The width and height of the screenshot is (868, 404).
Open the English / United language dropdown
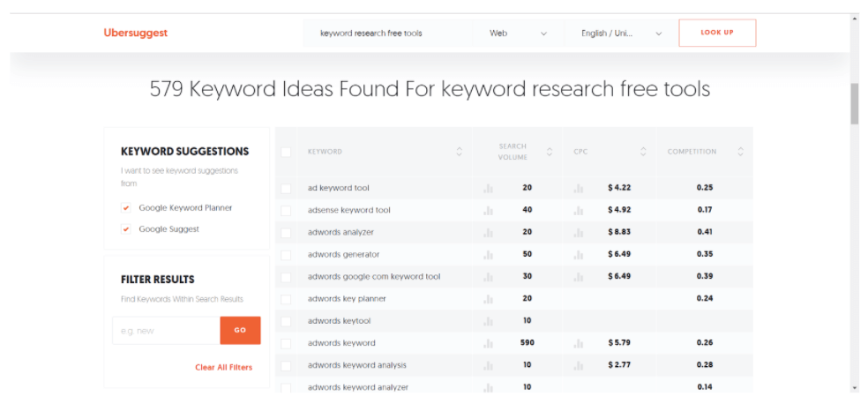(x=620, y=34)
